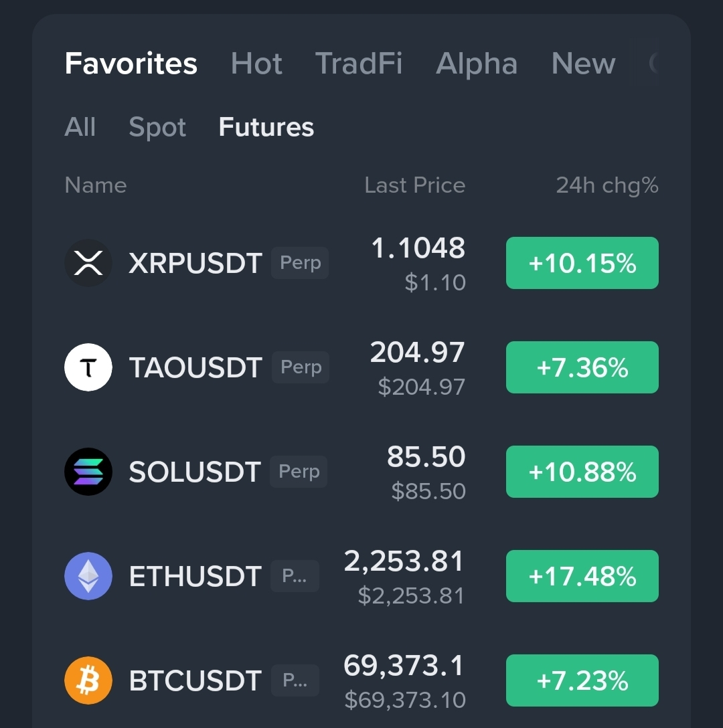Toggle the +7.23% BTCUSDT change badge

(582, 680)
